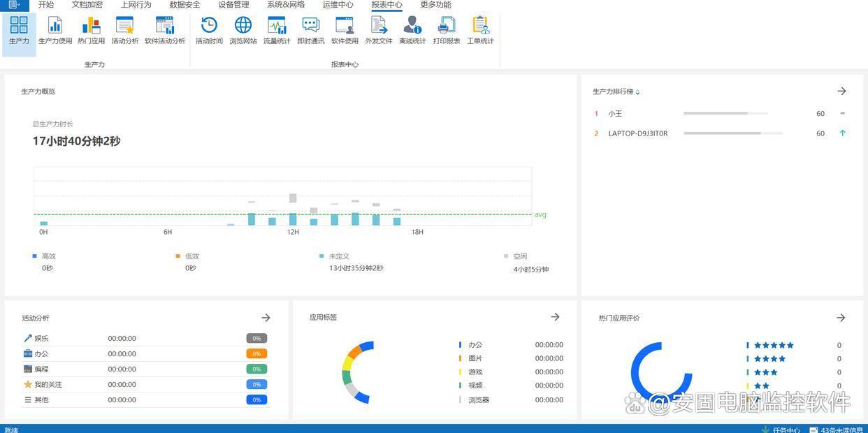Image resolution: width=868 pixels, height=433 pixels.
Task: Switch to the 数据安全 tab
Action: [x=185, y=5]
